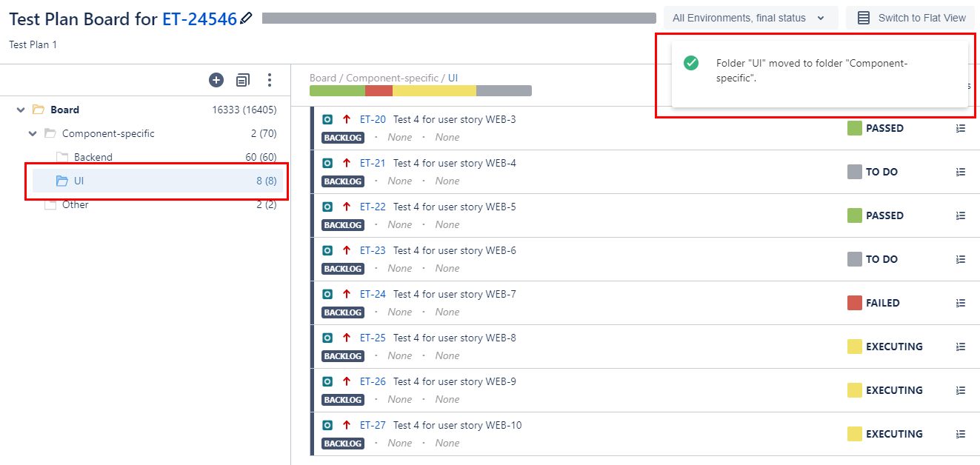
Task: Click the Switch to Flat View button
Action: coord(911,18)
